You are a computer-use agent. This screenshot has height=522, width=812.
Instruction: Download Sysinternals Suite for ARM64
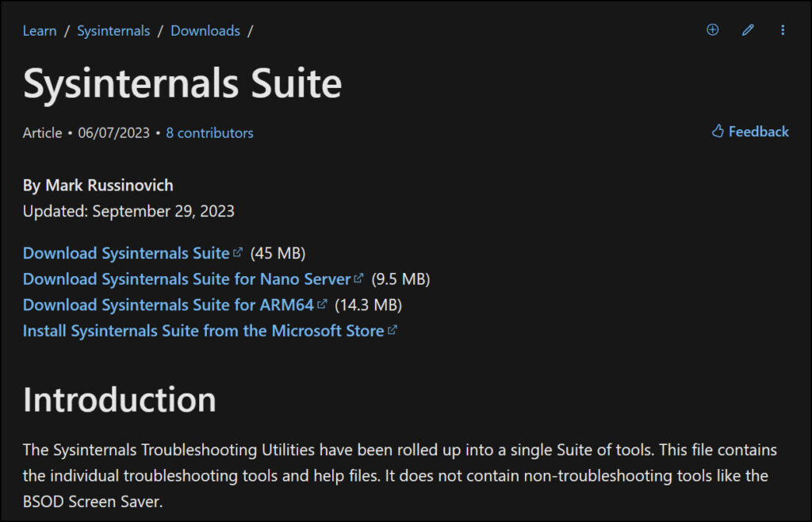(x=174, y=305)
